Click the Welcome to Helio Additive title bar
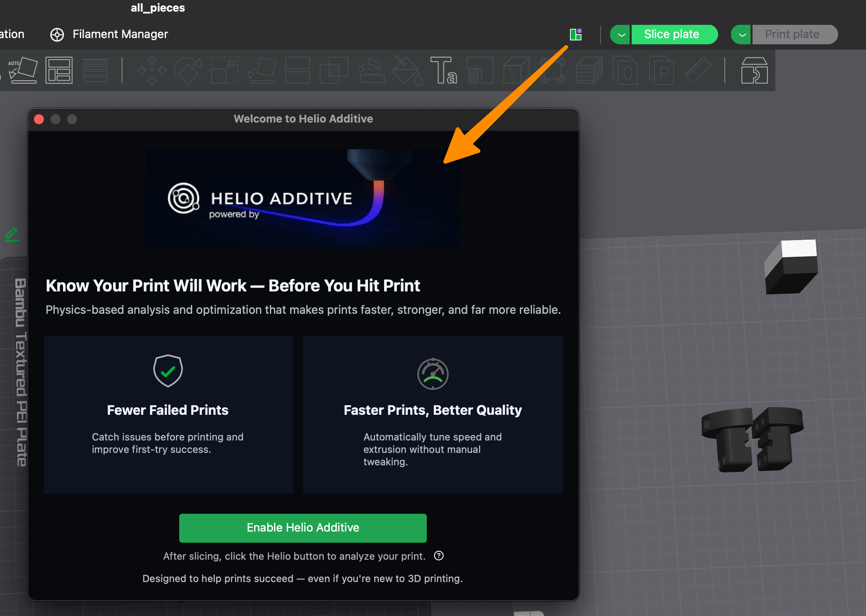The image size is (866, 616). coord(303,119)
